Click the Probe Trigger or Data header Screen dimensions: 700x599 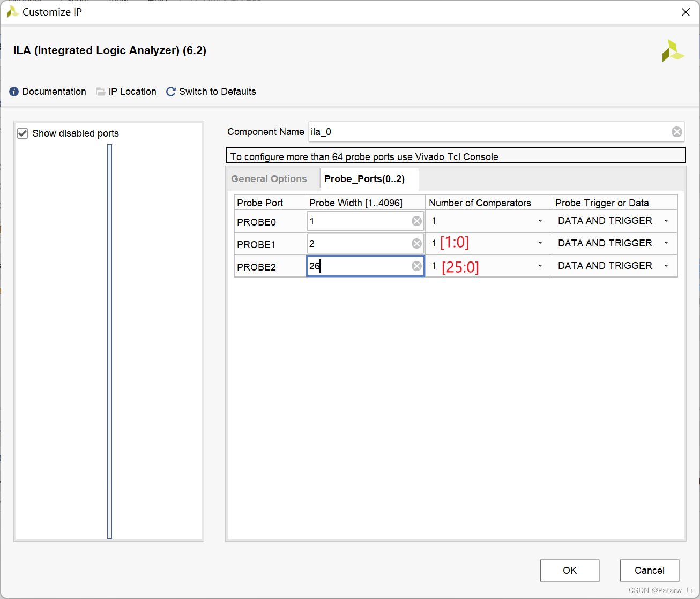click(614, 203)
